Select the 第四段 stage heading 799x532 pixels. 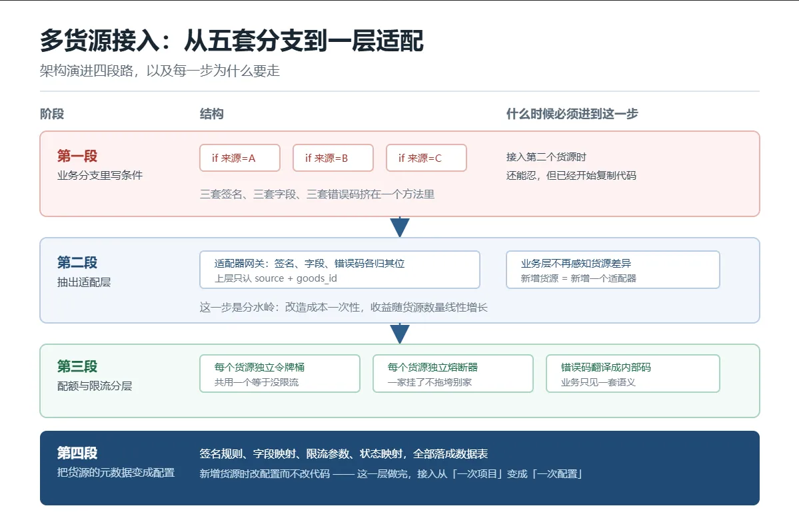pos(77,453)
